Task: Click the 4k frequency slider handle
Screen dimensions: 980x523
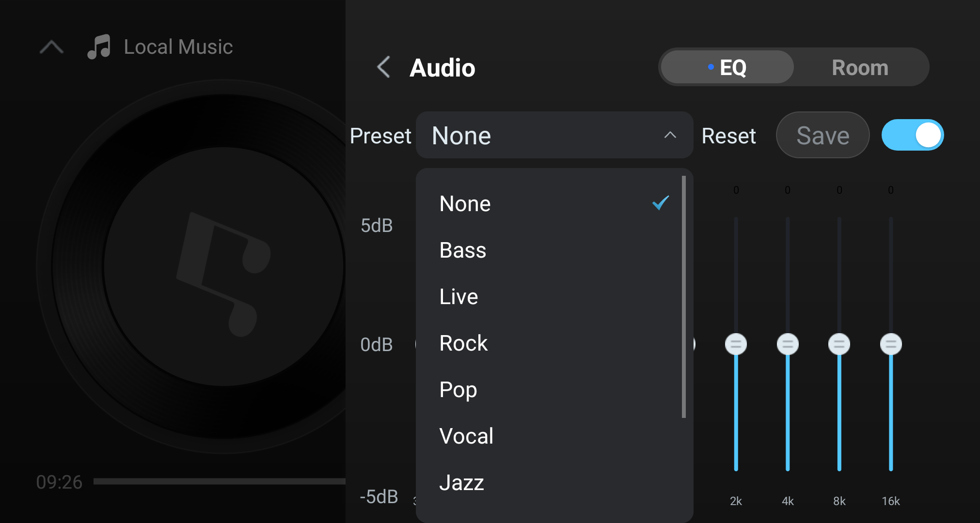Action: [788, 344]
